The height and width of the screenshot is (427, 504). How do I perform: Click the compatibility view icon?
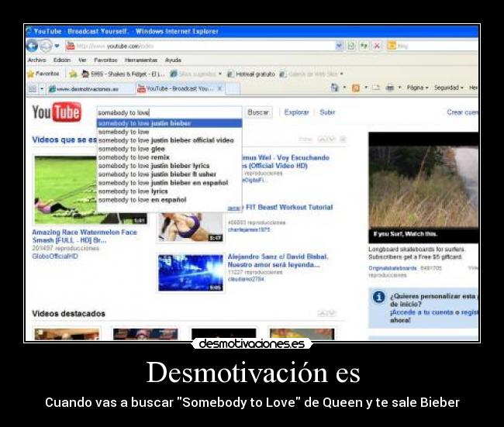pos(351,46)
